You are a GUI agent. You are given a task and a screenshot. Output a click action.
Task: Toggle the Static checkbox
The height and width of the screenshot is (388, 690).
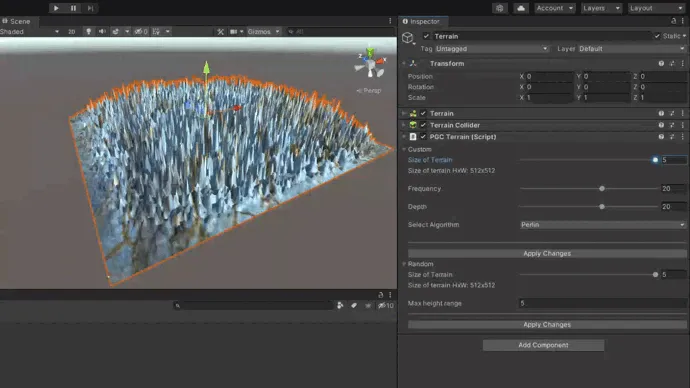coord(657,36)
